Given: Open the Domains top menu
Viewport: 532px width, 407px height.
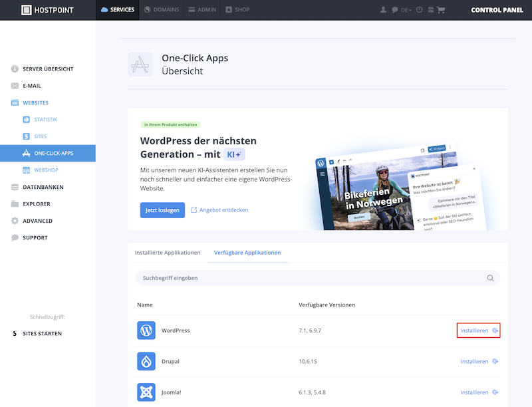Looking at the screenshot, I should 162,10.
